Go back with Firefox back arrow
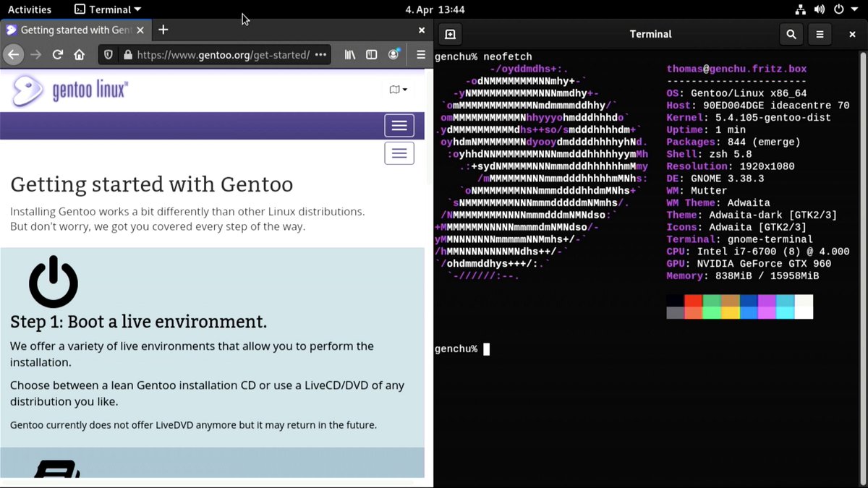This screenshot has width=868, height=488. (12, 54)
